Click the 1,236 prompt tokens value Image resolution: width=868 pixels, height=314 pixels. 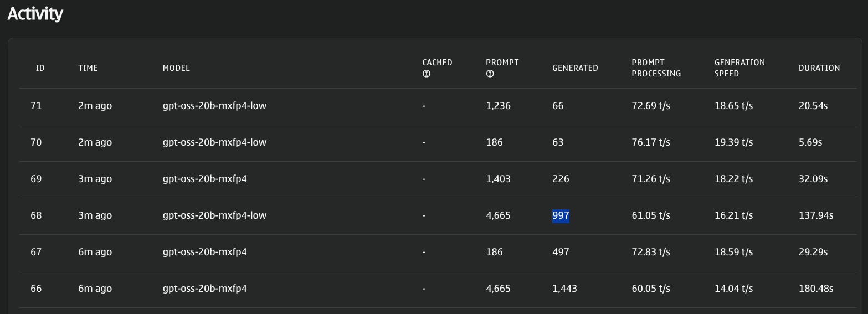point(498,106)
